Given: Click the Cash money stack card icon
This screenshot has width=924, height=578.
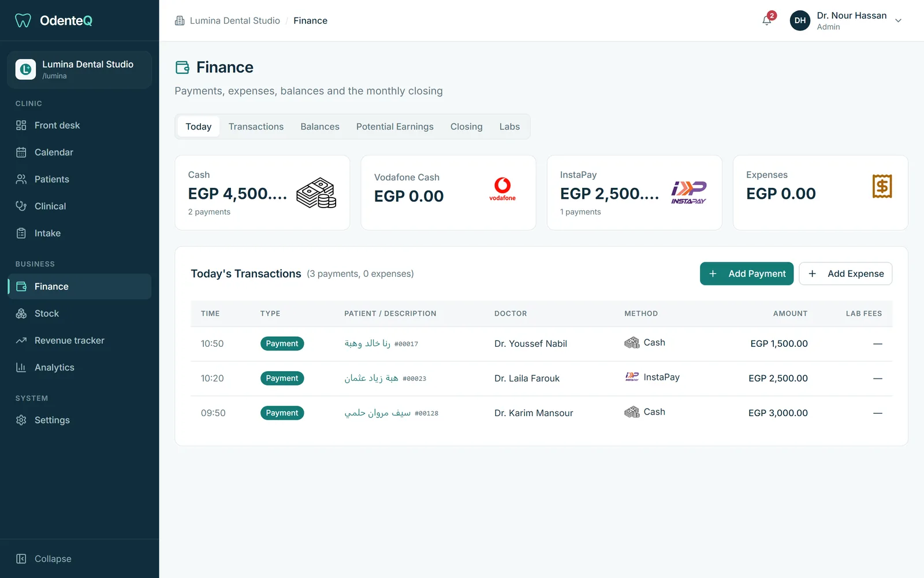Looking at the screenshot, I should tap(316, 193).
